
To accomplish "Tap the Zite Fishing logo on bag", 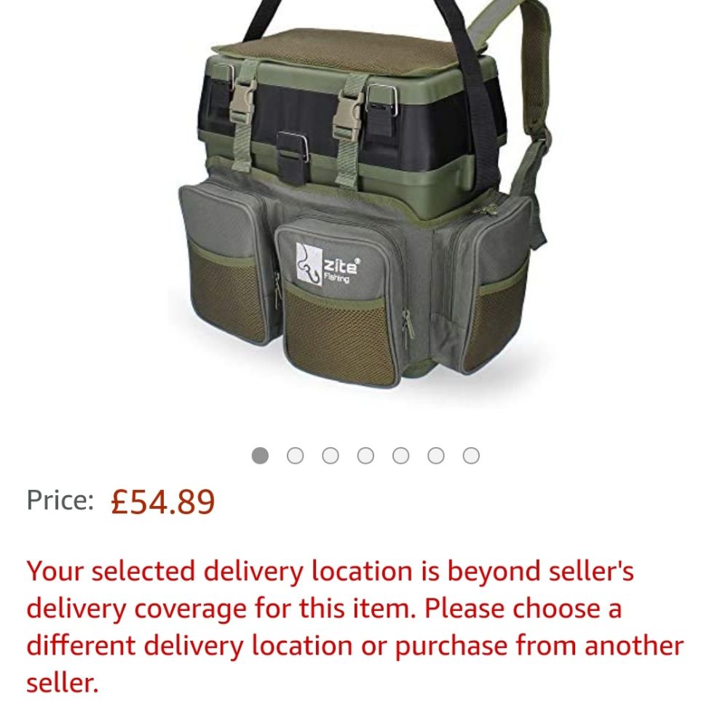I will tap(328, 265).
